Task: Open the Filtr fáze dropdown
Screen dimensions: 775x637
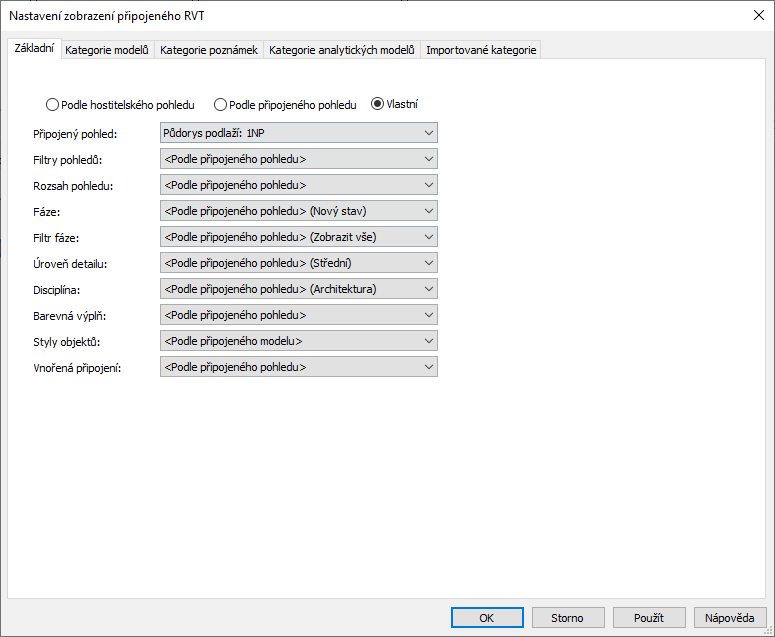Action: tap(298, 237)
